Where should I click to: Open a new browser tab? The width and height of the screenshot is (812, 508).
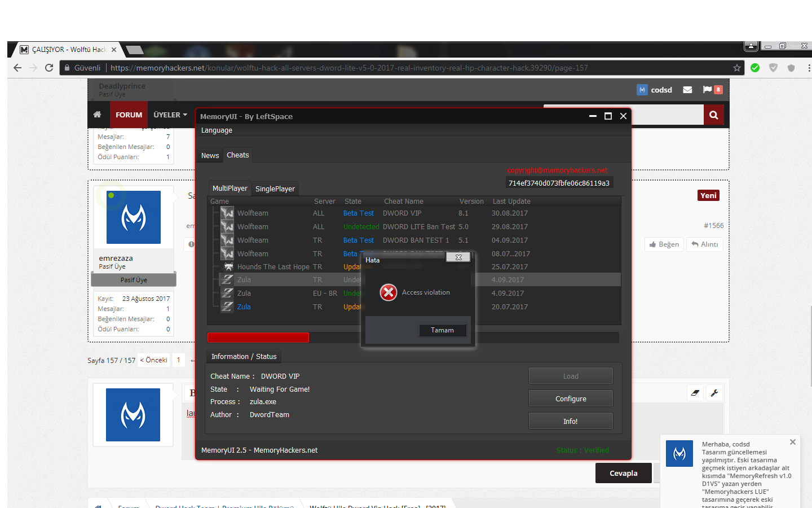135,50
